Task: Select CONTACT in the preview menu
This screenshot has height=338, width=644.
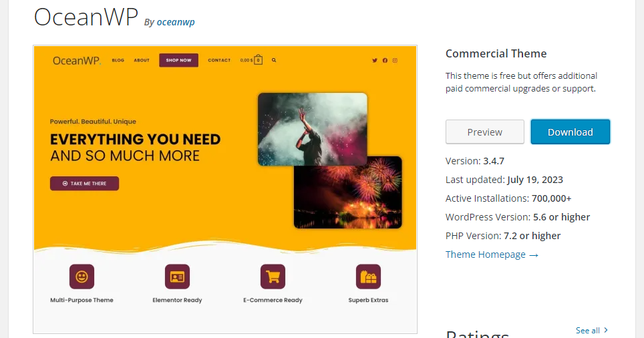Action: pyautogui.click(x=219, y=60)
